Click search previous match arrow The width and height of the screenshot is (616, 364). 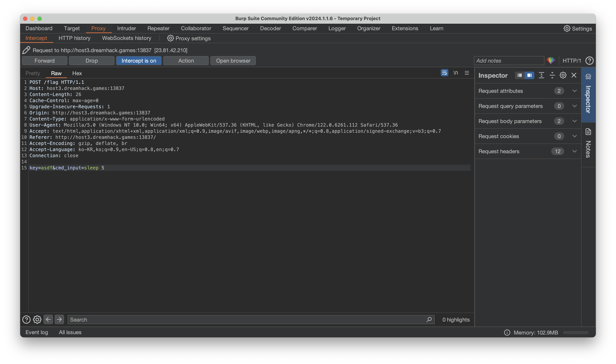(48, 319)
